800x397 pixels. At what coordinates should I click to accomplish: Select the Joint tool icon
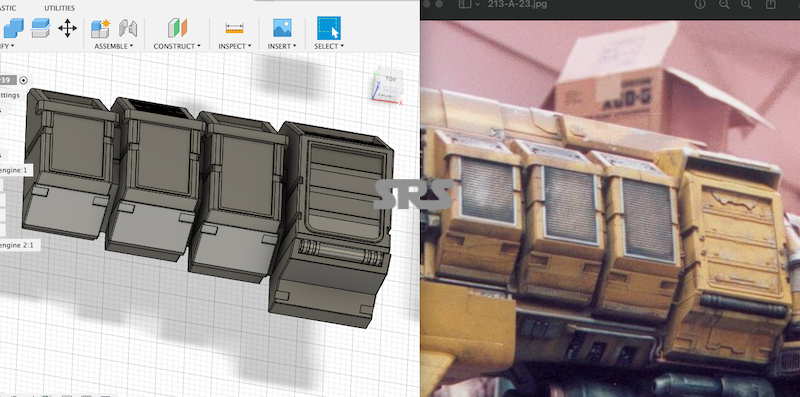click(128, 28)
